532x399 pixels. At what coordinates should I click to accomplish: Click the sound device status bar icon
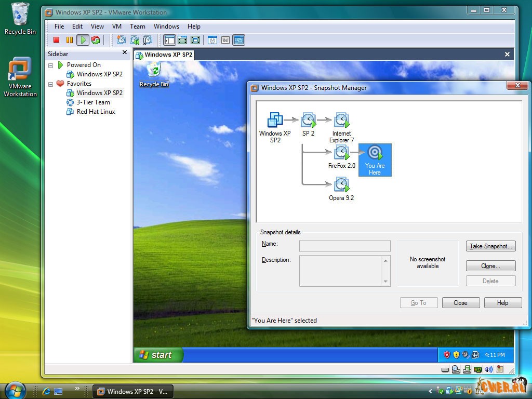click(x=488, y=369)
